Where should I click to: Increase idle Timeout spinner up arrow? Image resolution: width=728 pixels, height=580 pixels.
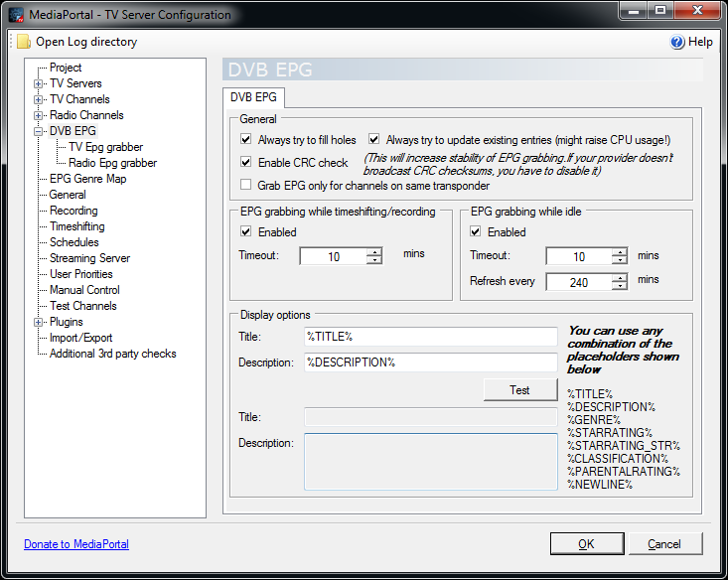[x=620, y=252]
